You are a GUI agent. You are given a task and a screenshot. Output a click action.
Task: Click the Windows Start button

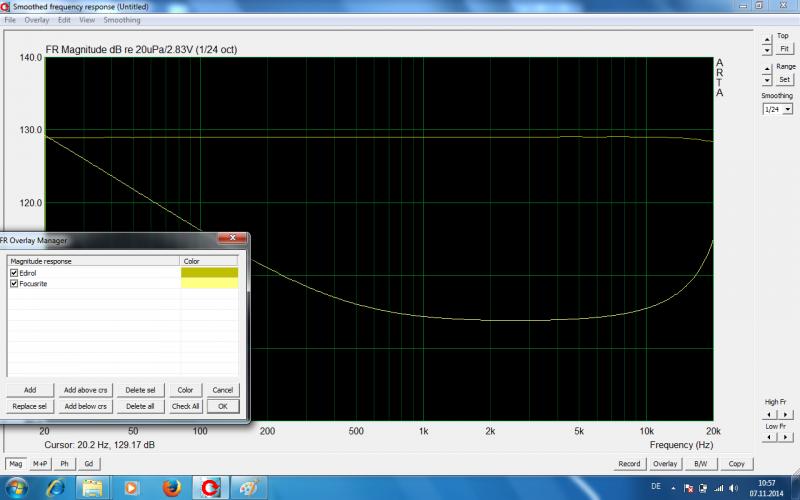point(17,487)
